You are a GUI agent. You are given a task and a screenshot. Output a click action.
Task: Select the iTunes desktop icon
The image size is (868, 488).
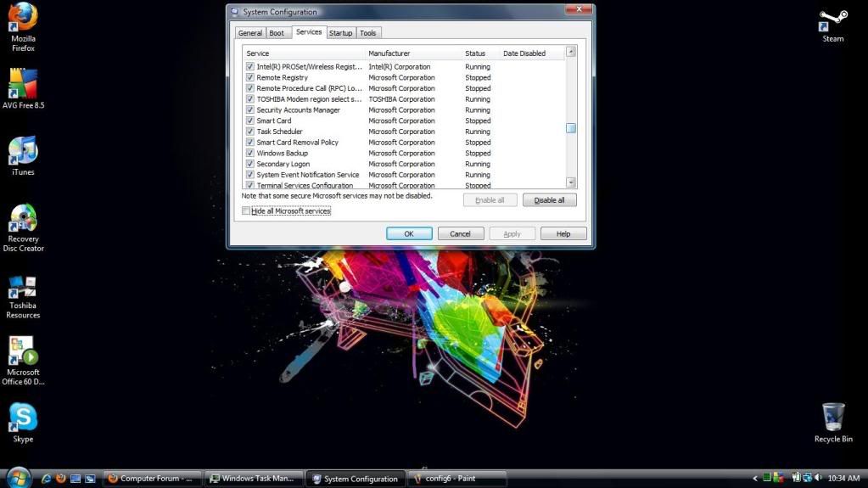(23, 155)
